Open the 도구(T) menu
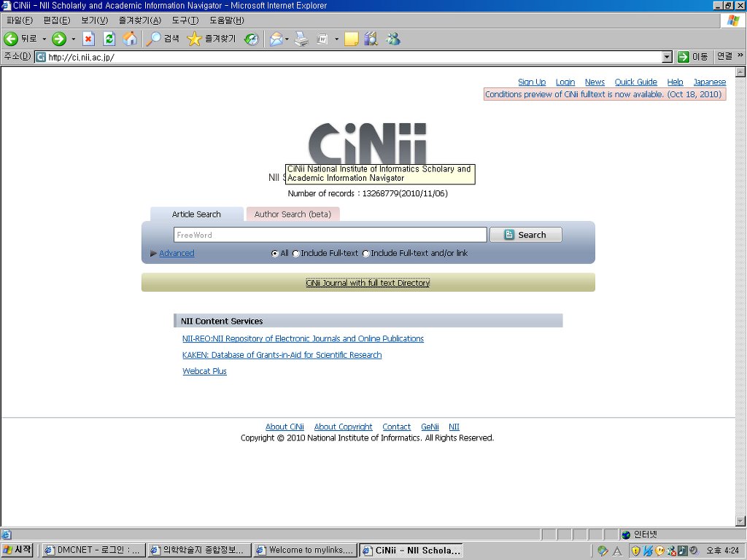Viewport: 747px width, 560px height. tap(185, 20)
